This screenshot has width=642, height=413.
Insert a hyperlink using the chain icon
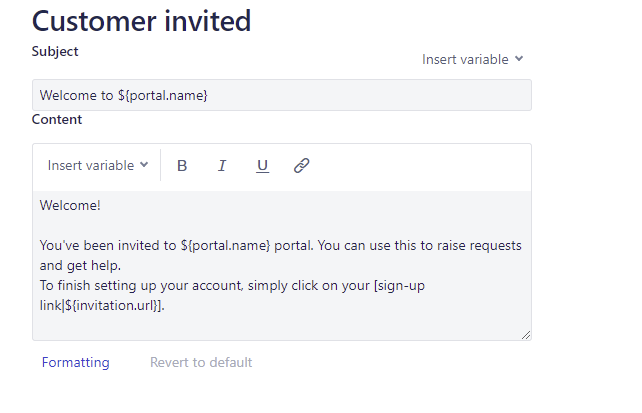302,166
